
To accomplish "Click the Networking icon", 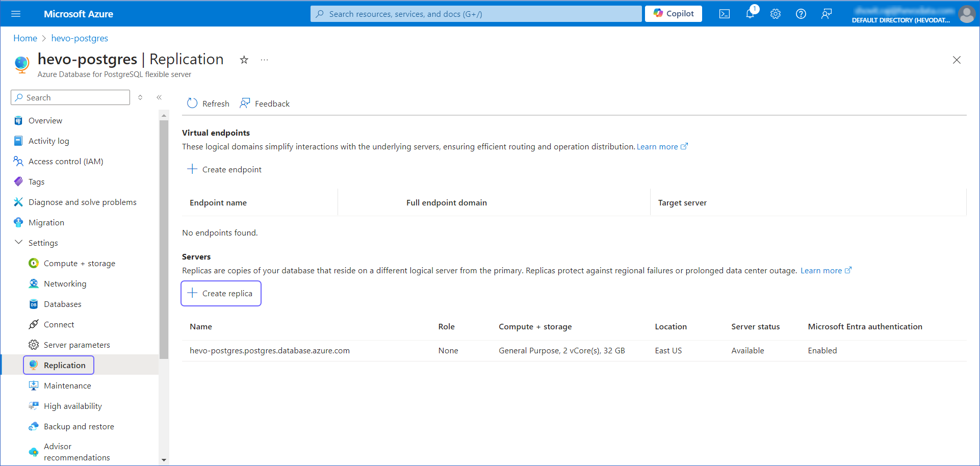I will click(x=34, y=283).
